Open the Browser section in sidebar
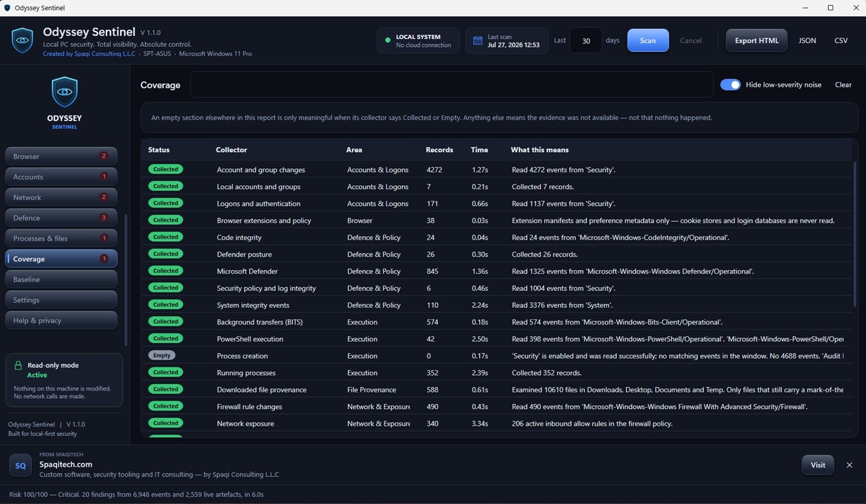The height and width of the screenshot is (504, 866). coord(61,156)
